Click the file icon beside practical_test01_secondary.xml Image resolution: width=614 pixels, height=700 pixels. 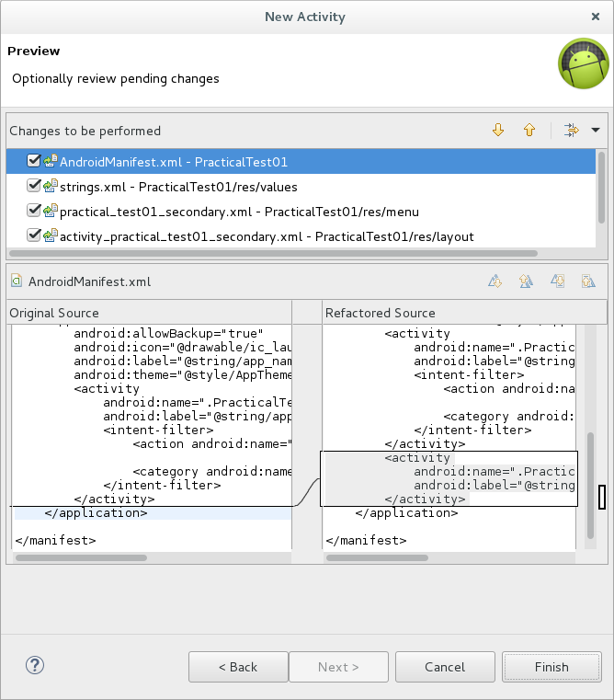[51, 211]
